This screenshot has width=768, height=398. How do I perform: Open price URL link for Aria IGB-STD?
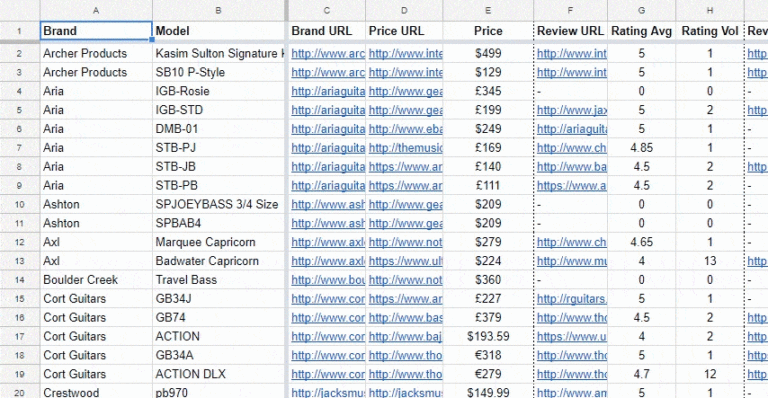[x=406, y=110]
